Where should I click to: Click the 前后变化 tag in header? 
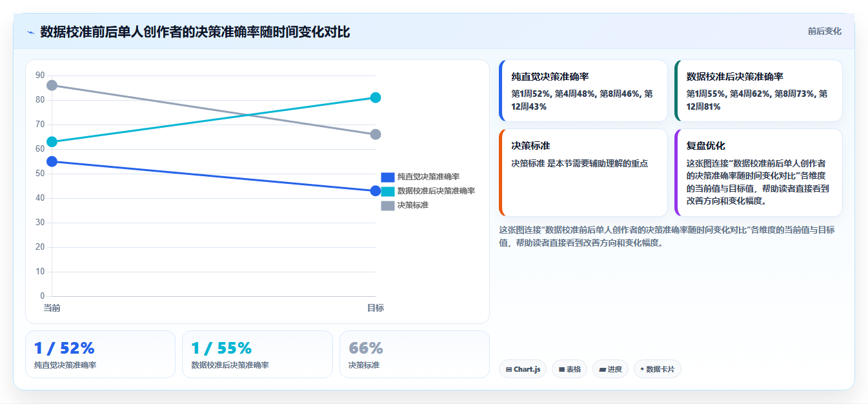coord(824,31)
